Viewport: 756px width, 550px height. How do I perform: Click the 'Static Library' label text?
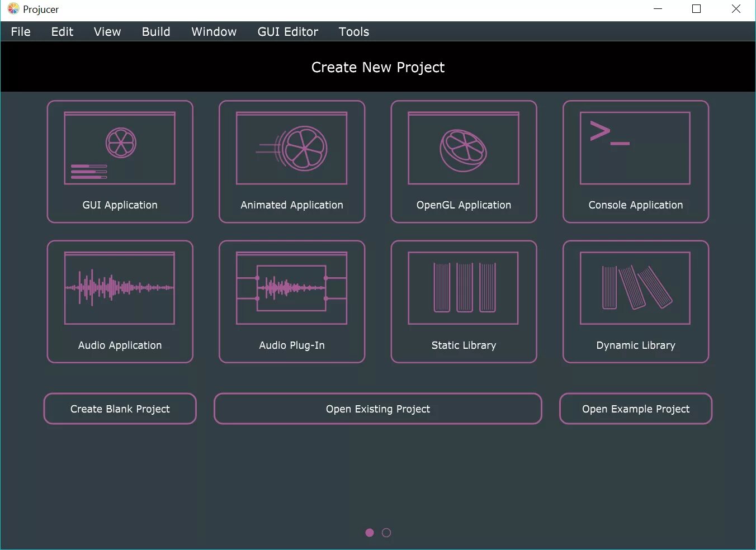pyautogui.click(x=464, y=345)
